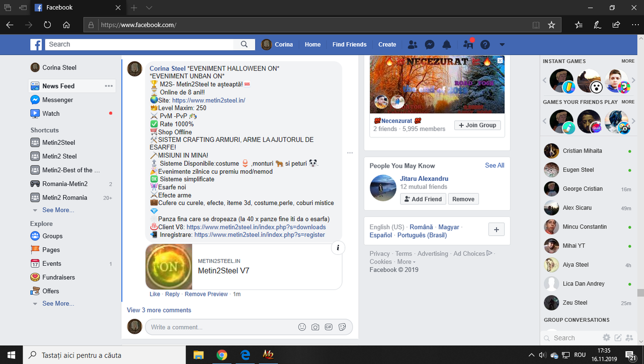Open Windows Start menu
644x364 pixels.
(x=12, y=355)
